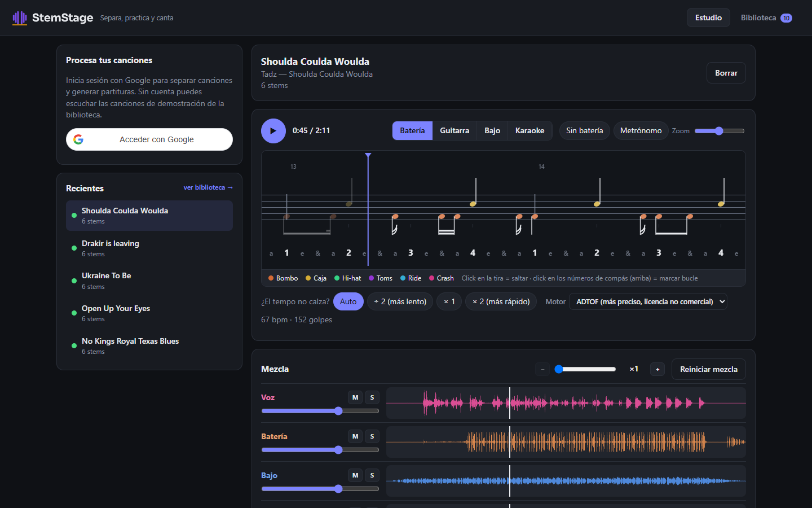
Task: Select Auto tempo option
Action: pyautogui.click(x=348, y=301)
